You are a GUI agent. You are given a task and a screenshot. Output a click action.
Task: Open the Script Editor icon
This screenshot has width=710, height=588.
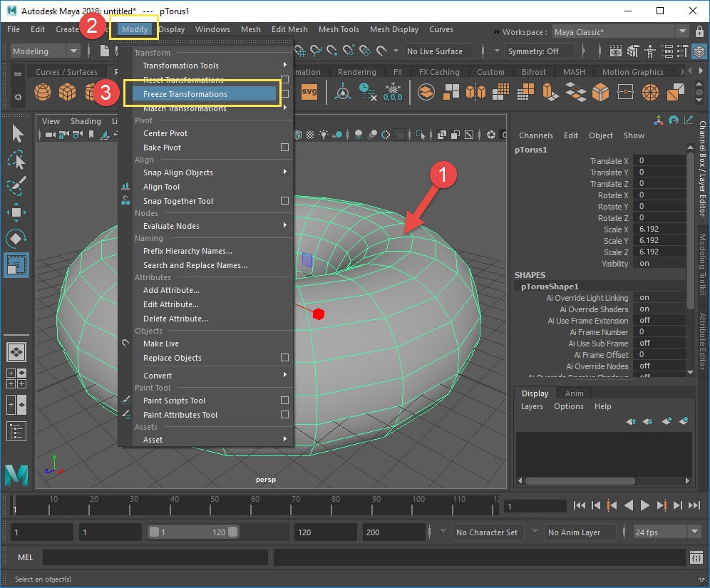[x=696, y=557]
